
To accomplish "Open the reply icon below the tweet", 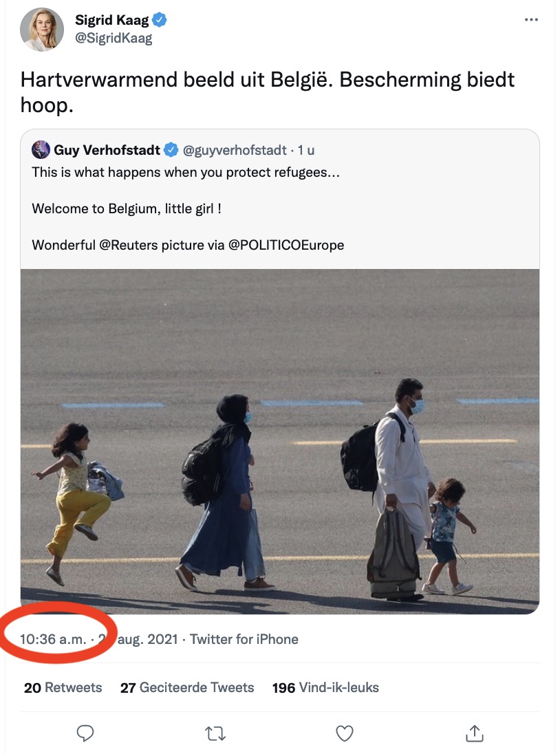I will coord(85,733).
